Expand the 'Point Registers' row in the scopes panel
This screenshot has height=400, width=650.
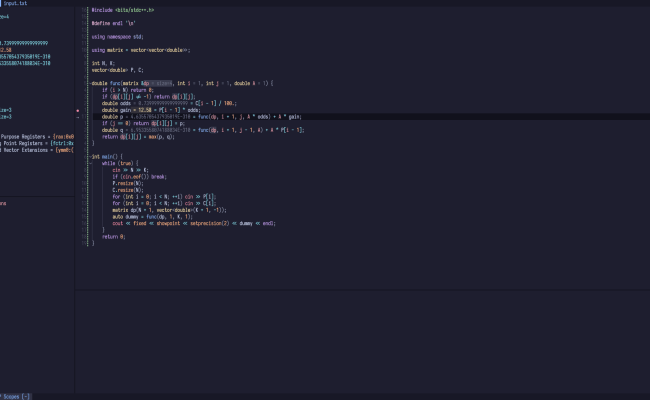pos(37,143)
